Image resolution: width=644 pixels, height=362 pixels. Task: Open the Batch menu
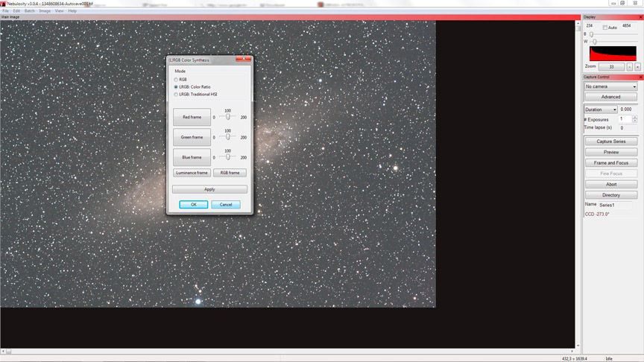tap(29, 11)
